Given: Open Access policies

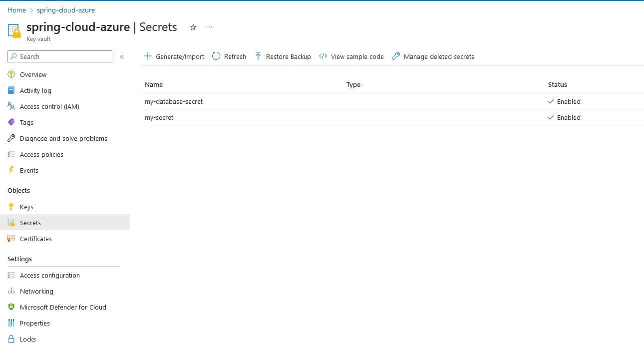Looking at the screenshot, I should pyautogui.click(x=41, y=154).
